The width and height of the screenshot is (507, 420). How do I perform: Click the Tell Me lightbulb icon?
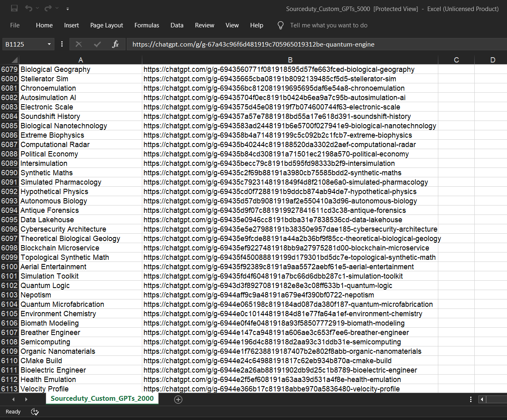point(280,25)
